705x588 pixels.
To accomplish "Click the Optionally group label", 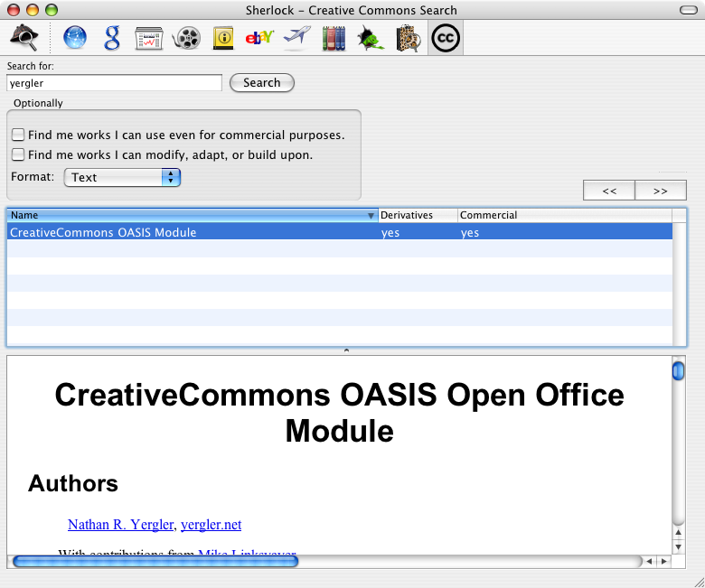I will tap(38, 103).
